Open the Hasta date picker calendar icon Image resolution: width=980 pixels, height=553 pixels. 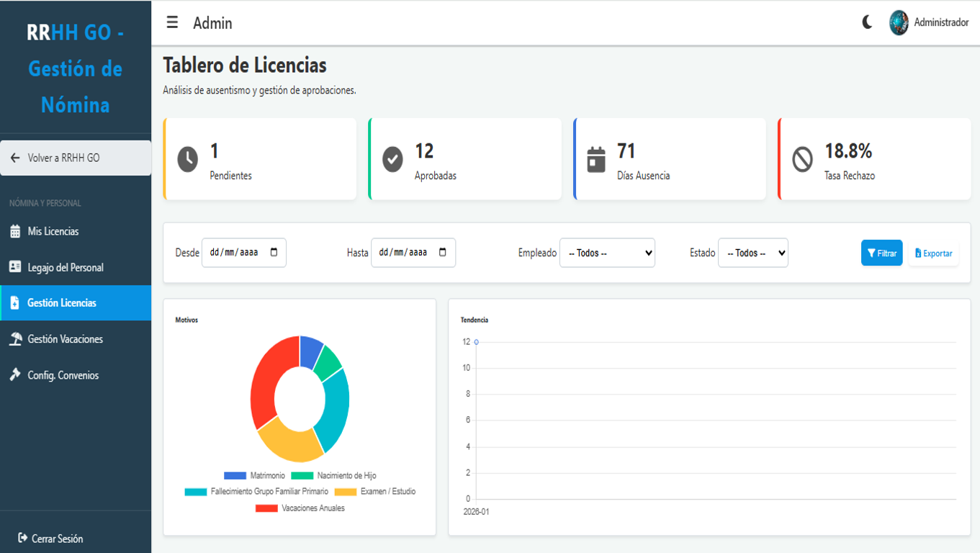coord(443,253)
